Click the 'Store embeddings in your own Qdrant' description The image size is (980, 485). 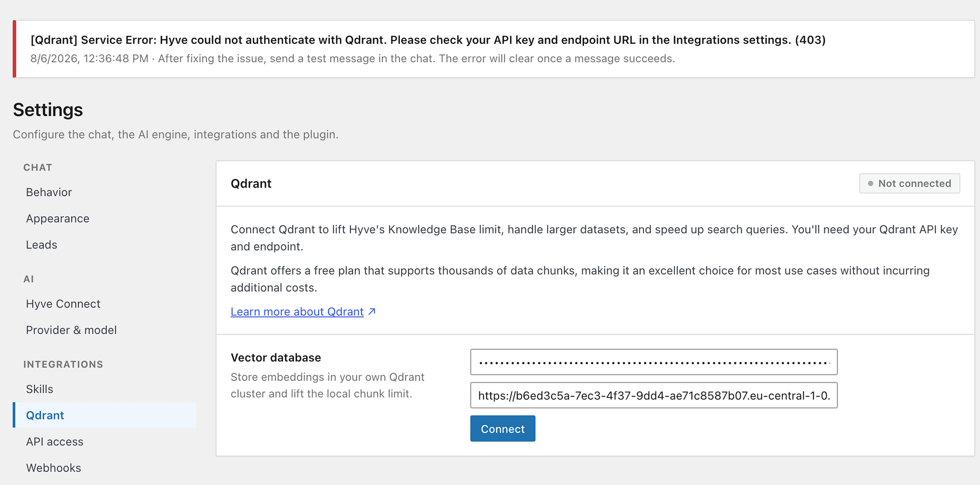point(328,385)
